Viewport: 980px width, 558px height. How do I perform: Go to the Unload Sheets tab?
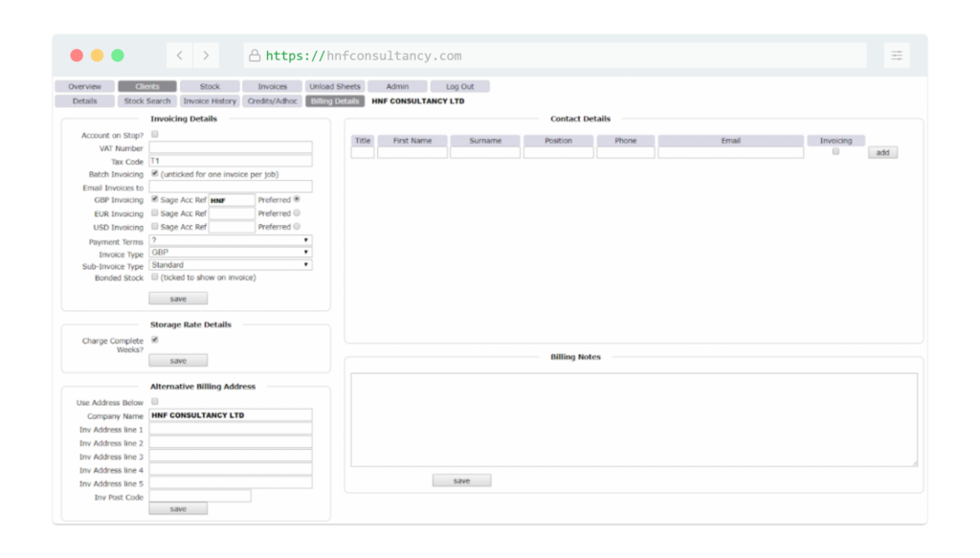[335, 87]
